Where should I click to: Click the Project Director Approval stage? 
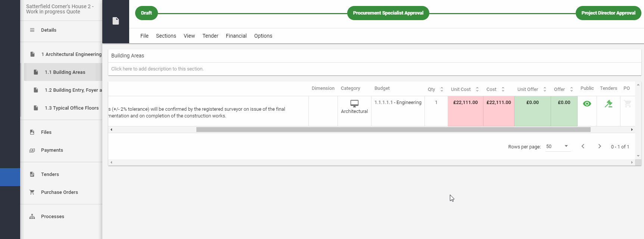[608, 13]
